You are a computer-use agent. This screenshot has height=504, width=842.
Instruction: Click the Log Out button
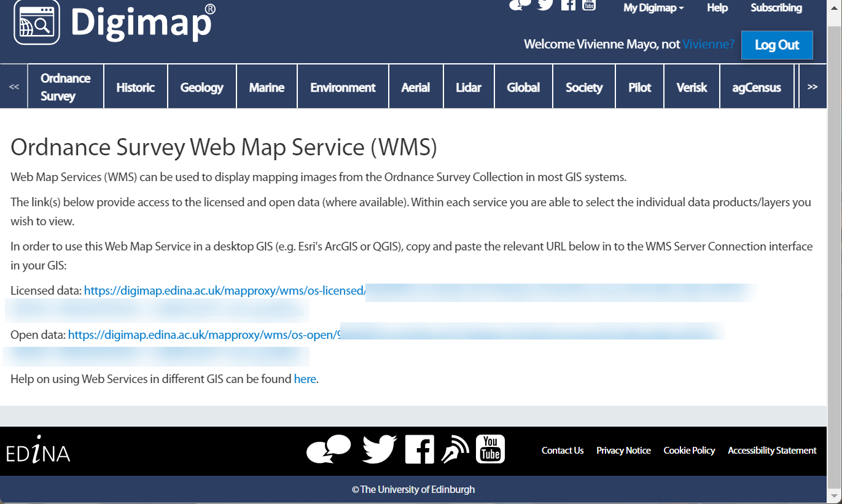777,45
